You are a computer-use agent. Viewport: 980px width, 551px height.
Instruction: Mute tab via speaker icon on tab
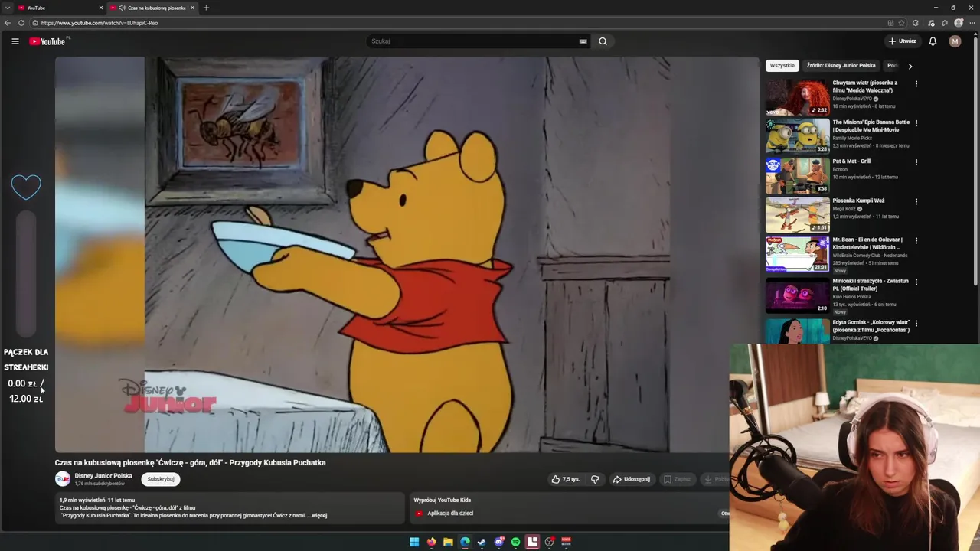(x=122, y=8)
